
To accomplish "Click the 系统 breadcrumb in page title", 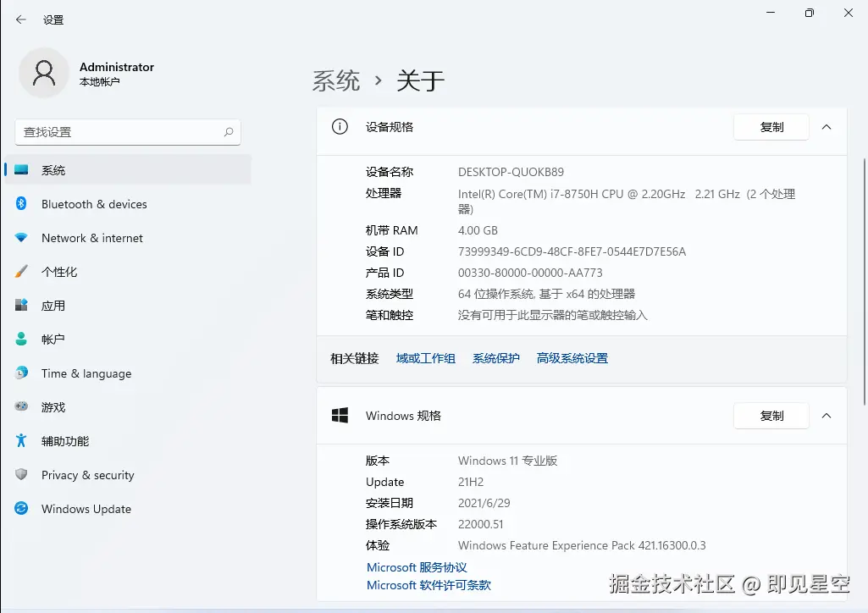I will [x=336, y=80].
